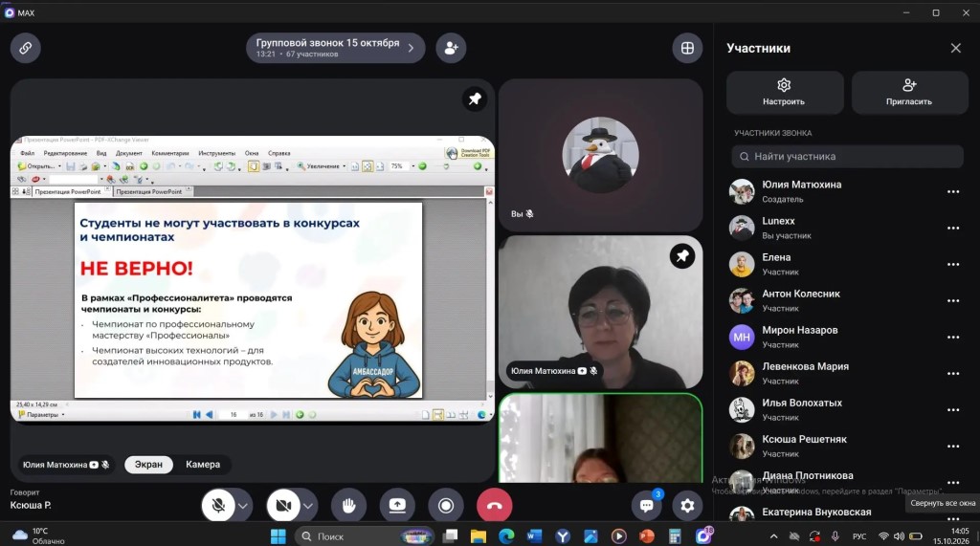Click Пригласить to invite participants
Screen dimensions: 980x546
[x=909, y=93]
